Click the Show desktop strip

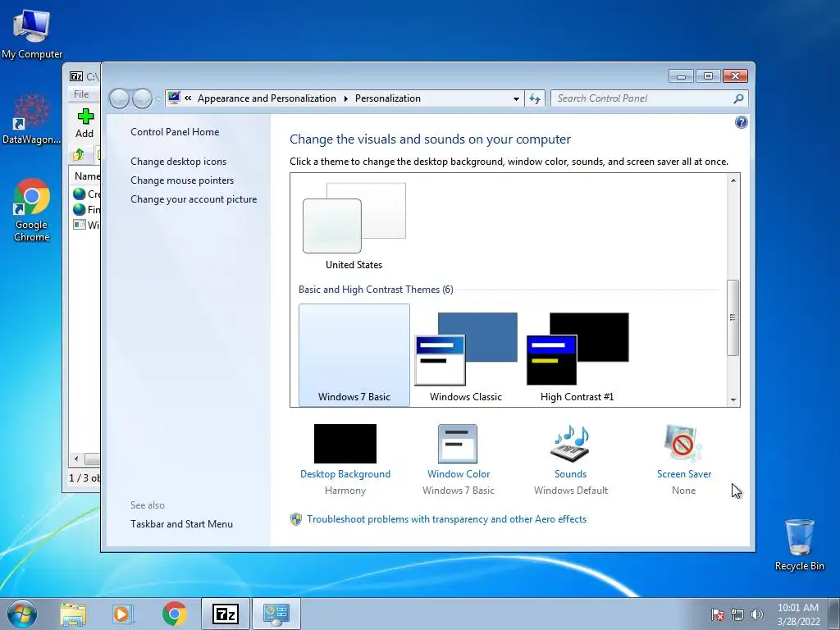[x=834, y=614]
